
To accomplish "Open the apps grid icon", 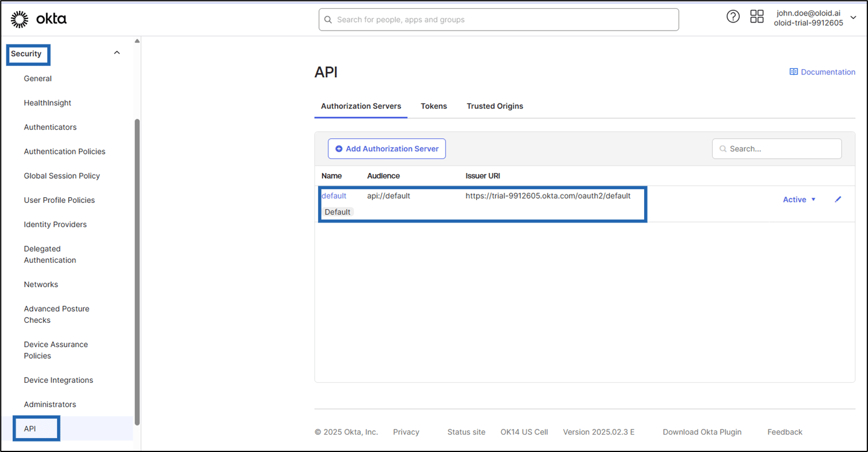I will click(x=757, y=17).
